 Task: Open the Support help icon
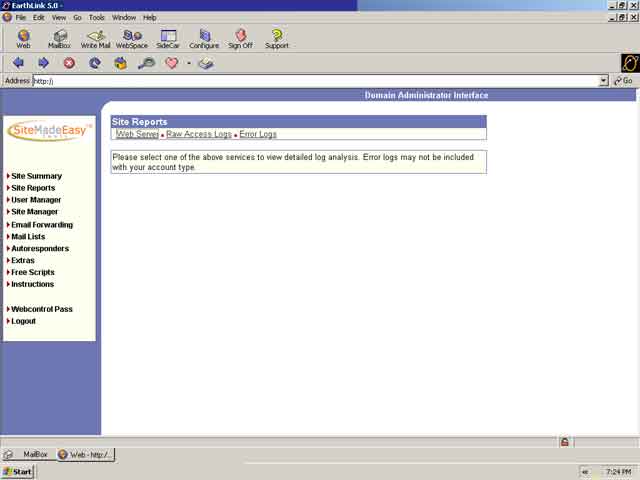coord(277,38)
